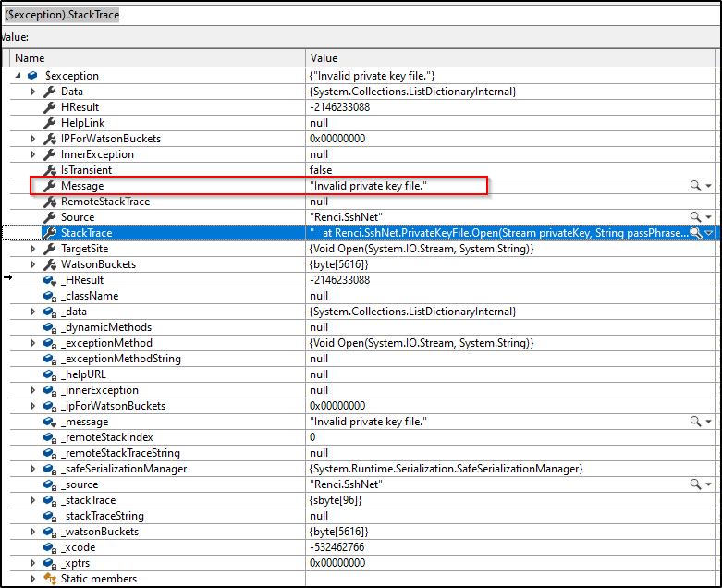Open text visualizer magnifier for _source

[x=695, y=484]
